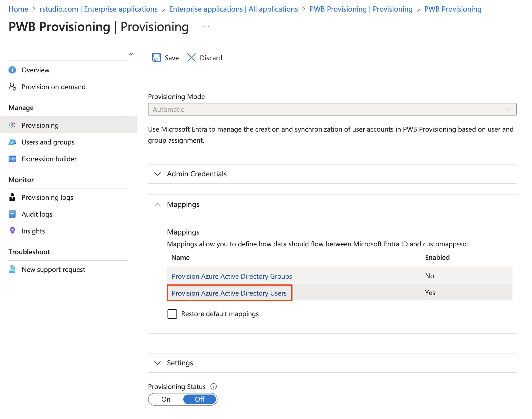The width and height of the screenshot is (532, 419).
Task: Set Provisioning Status to Off
Action: [x=200, y=399]
